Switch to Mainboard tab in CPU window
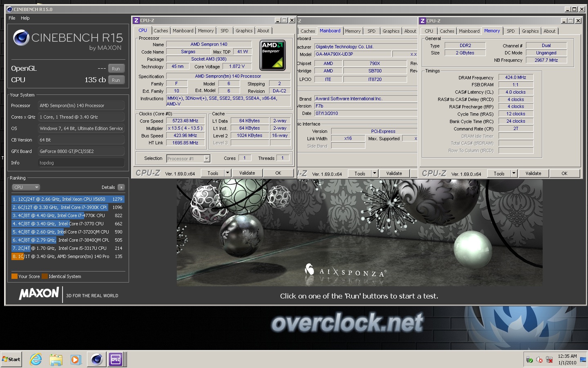The image size is (588, 368). [183, 31]
